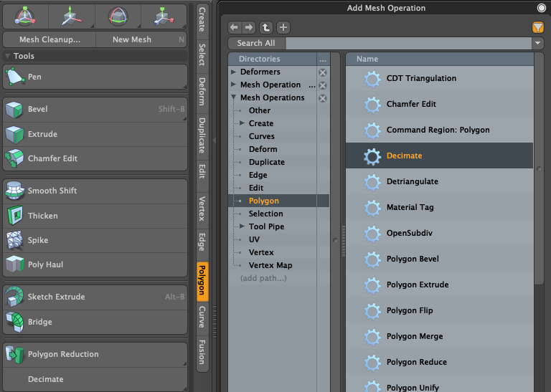This screenshot has width=551, height=392.
Task: Select the Spike tool icon
Action: (x=14, y=240)
